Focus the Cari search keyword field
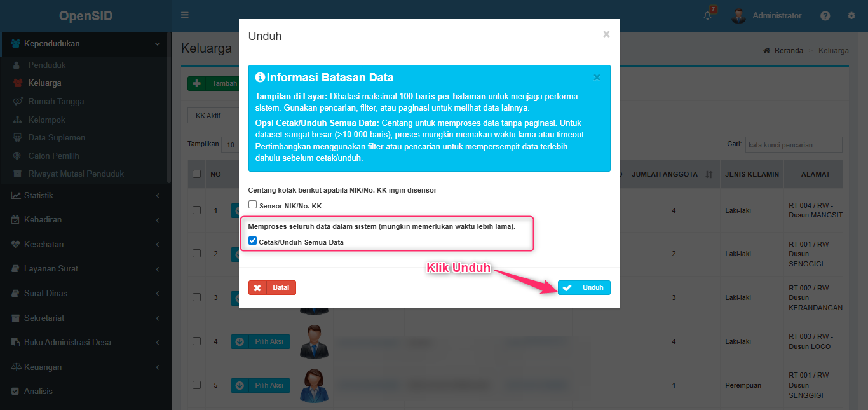The width and height of the screenshot is (868, 410). click(x=794, y=145)
